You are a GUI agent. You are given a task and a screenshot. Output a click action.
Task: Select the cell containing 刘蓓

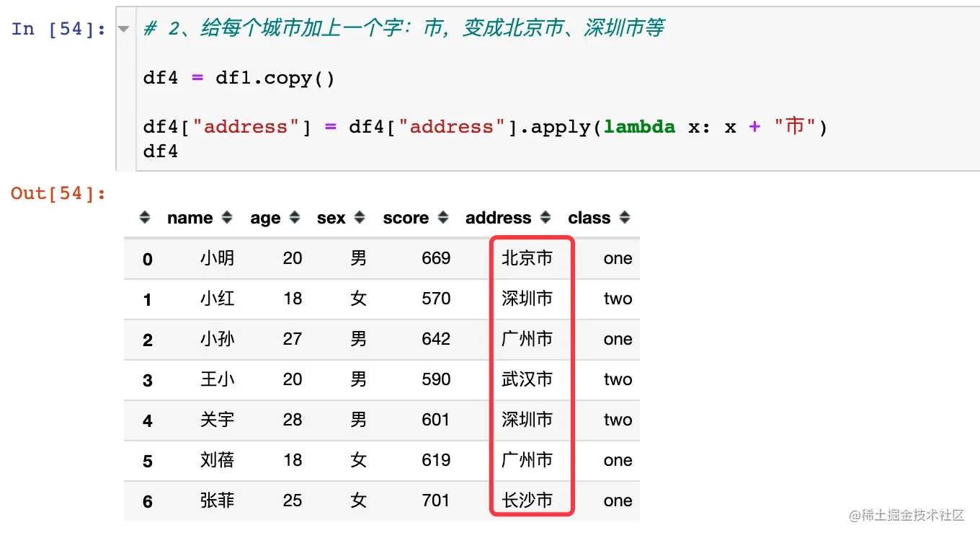(217, 460)
